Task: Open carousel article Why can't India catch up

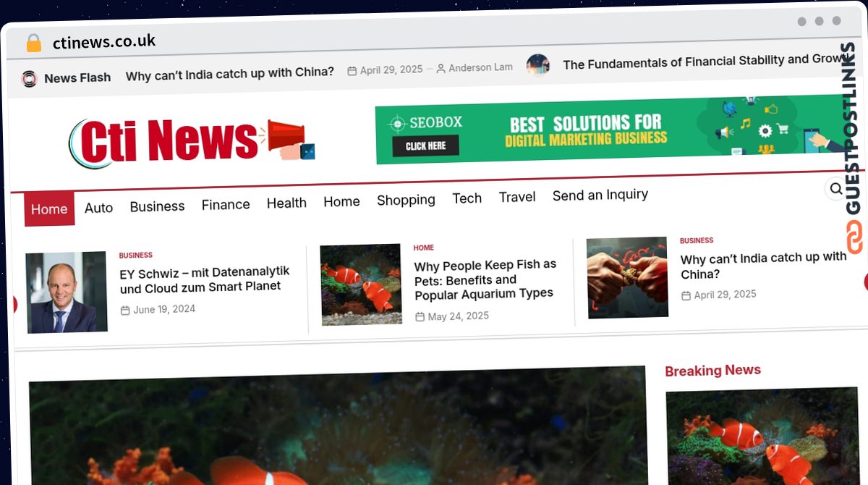Action: coord(763,266)
